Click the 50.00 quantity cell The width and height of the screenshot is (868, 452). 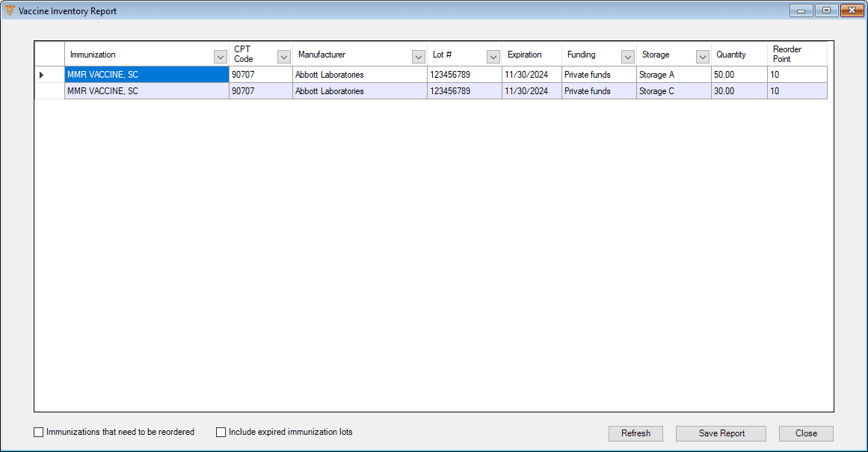pos(739,75)
